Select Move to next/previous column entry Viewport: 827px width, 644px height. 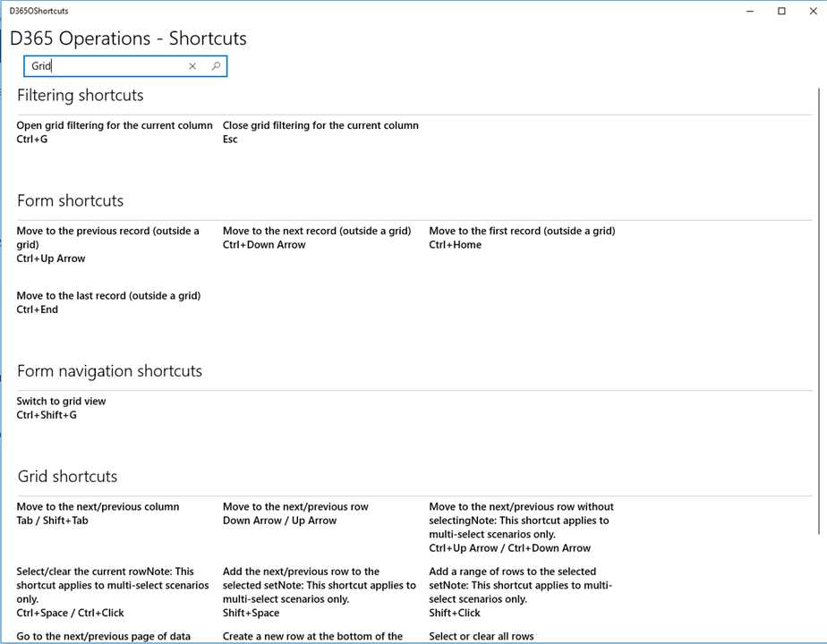[98, 513]
